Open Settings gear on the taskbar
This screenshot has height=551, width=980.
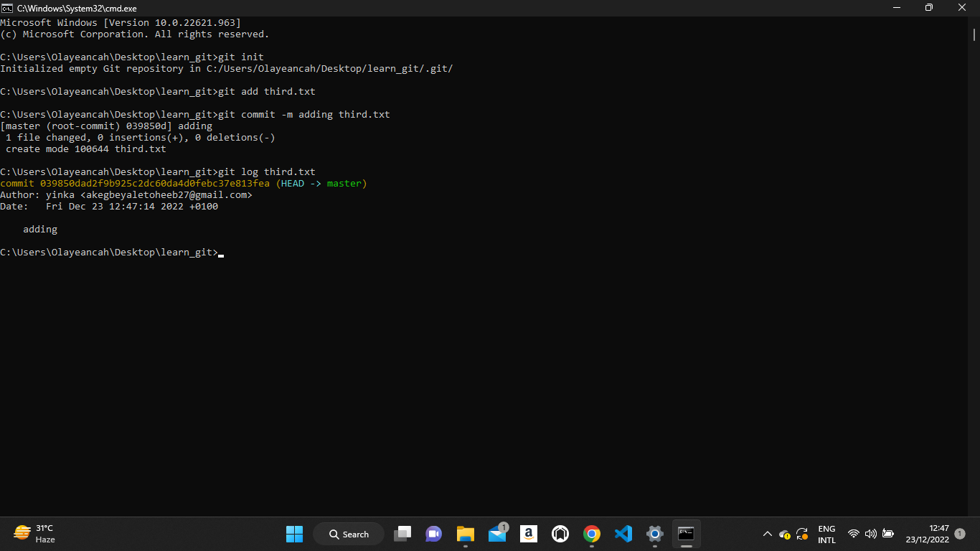coord(655,534)
